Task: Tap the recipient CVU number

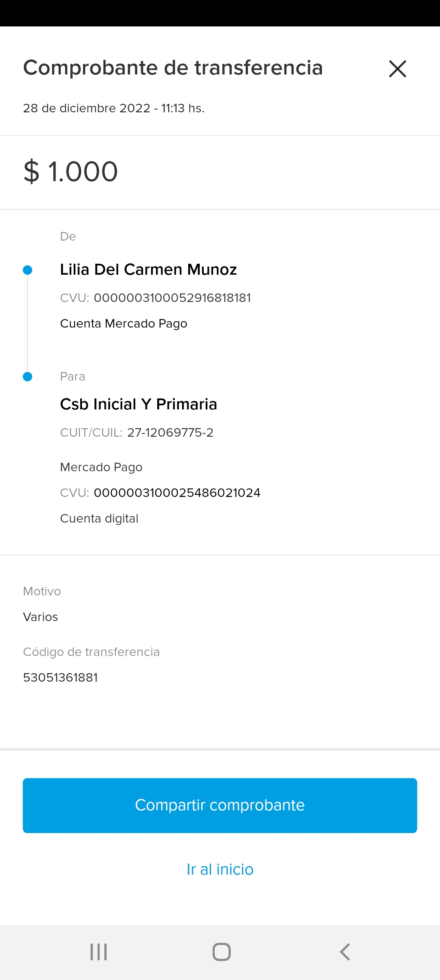Action: (x=177, y=493)
